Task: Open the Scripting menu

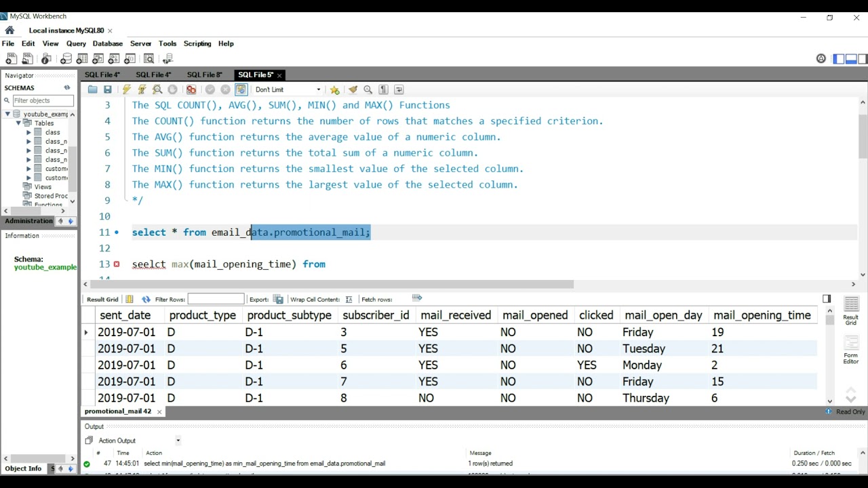Action: (x=197, y=43)
